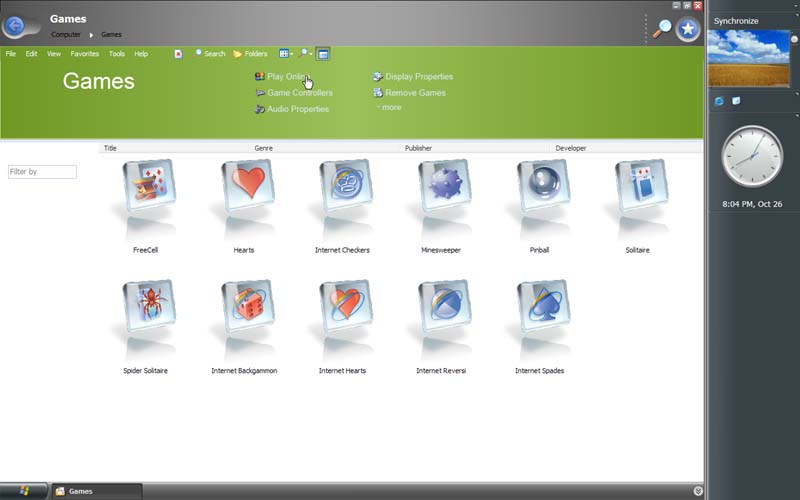Click the Play Online link
Screen dimensions: 800x500
[x=286, y=77]
